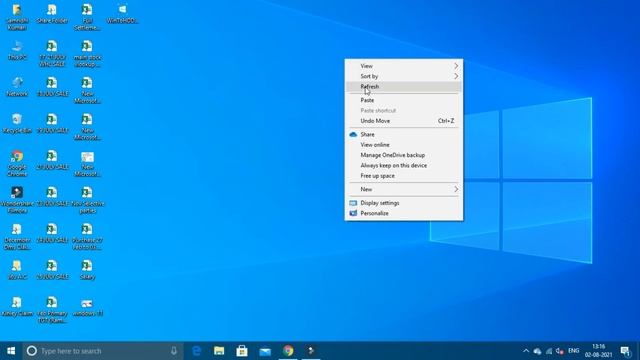Open Network desktop icon
This screenshot has width=640, height=360.
pos(17,87)
